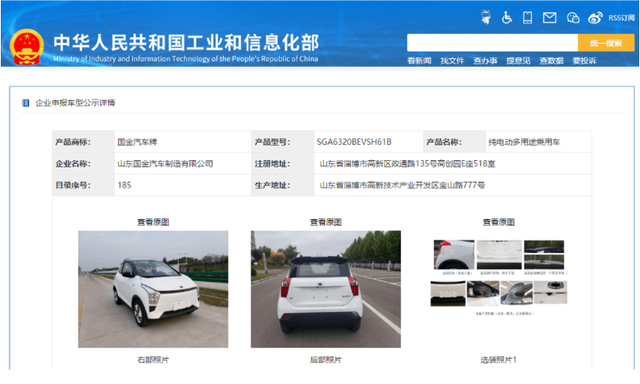Click 查看原图 above the right-side photo
This screenshot has width=640, height=384.
(153, 222)
